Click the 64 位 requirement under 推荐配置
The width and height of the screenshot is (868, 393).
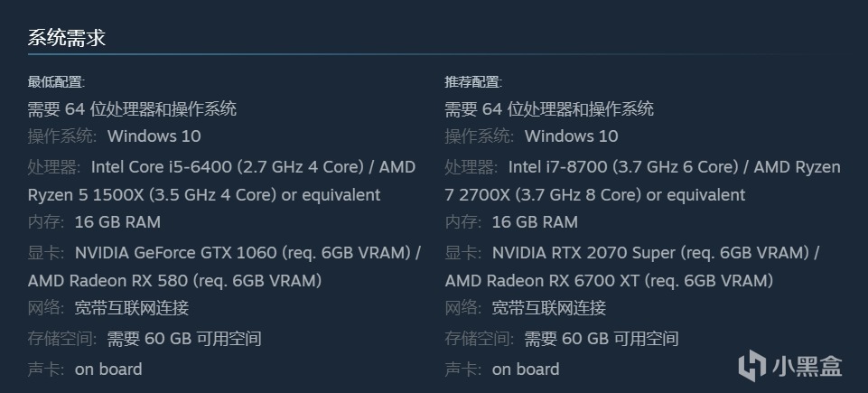[x=549, y=109]
